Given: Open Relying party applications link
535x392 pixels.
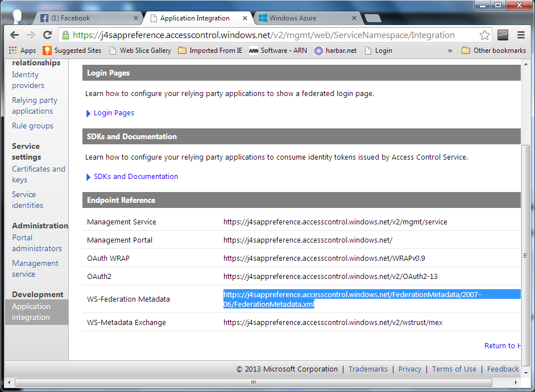Looking at the screenshot, I should (x=35, y=106).
